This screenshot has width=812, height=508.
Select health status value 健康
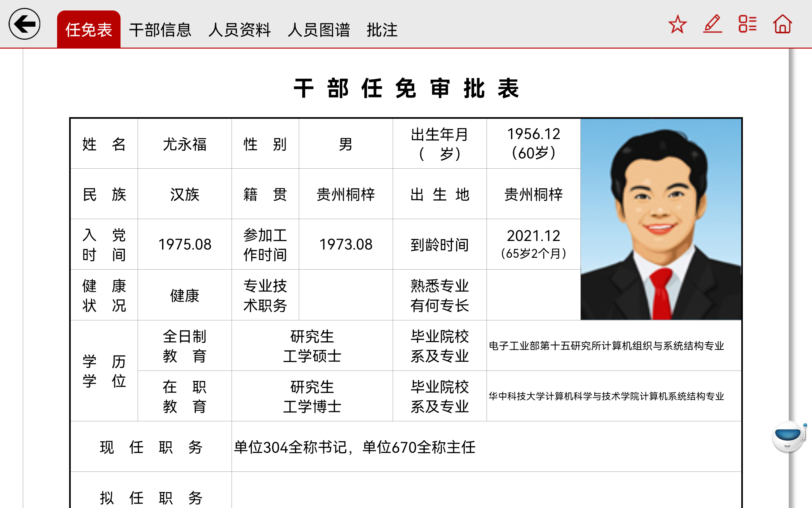point(185,295)
